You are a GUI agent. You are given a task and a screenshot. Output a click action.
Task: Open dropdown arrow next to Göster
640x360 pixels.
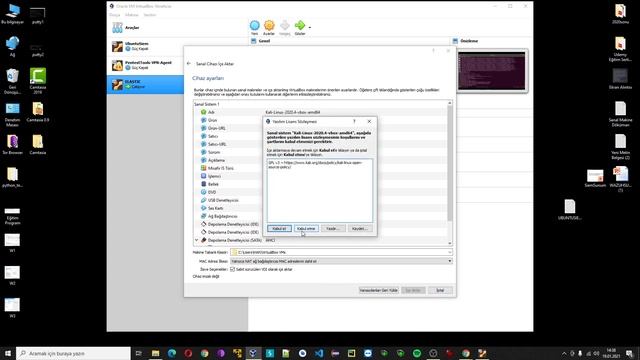(x=310, y=27)
